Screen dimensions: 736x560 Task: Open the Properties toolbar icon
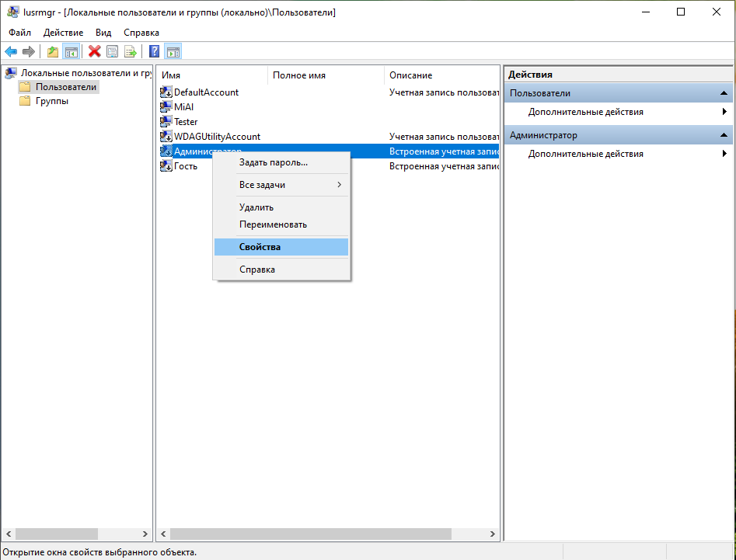[x=113, y=52]
